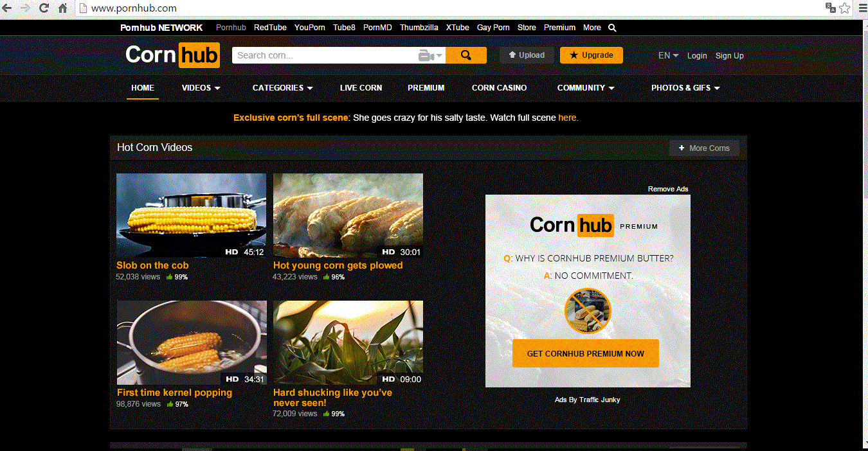
Task: Open the Slob on the cob thumbnail
Action: (x=191, y=215)
